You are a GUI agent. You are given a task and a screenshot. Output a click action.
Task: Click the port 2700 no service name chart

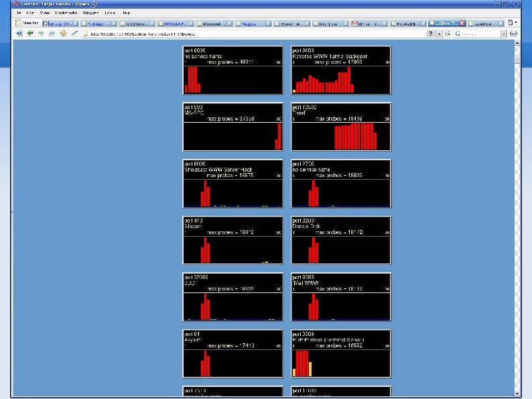pyautogui.click(x=341, y=184)
